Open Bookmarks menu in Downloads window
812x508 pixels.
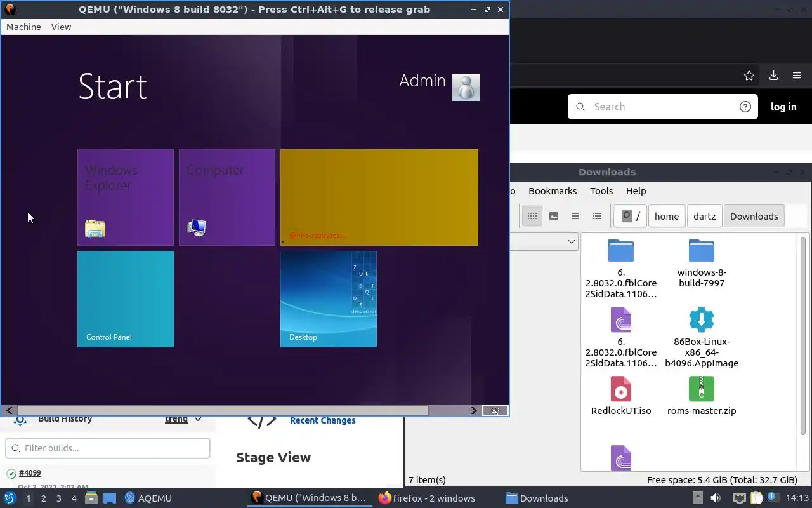click(x=553, y=191)
